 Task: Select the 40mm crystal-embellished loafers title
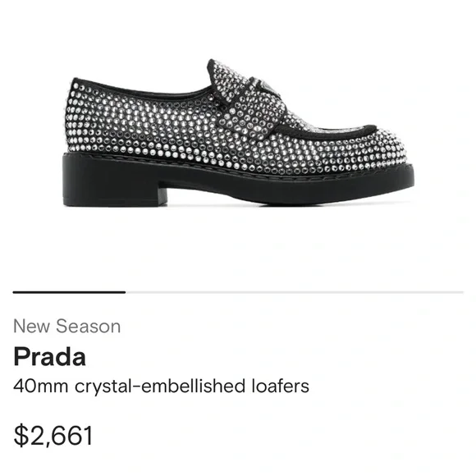point(161,387)
